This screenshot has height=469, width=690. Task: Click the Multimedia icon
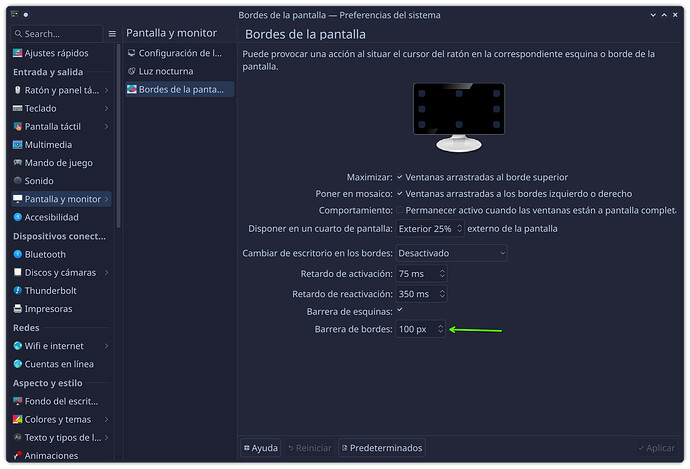(18, 145)
